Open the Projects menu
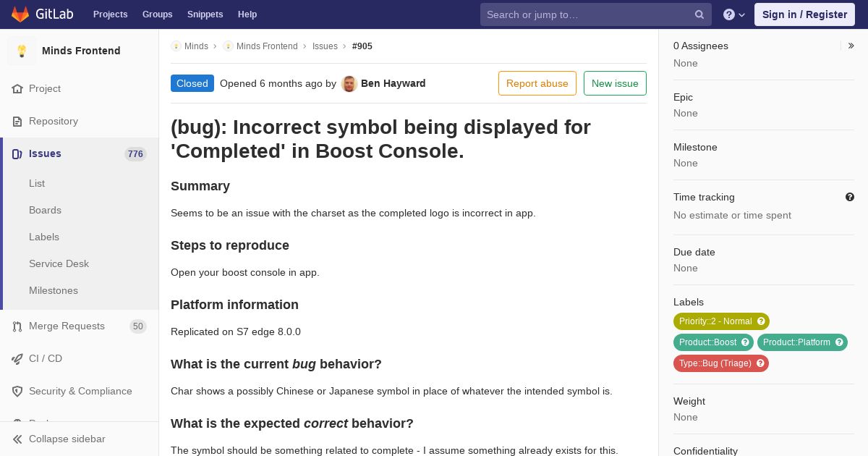 (x=110, y=14)
